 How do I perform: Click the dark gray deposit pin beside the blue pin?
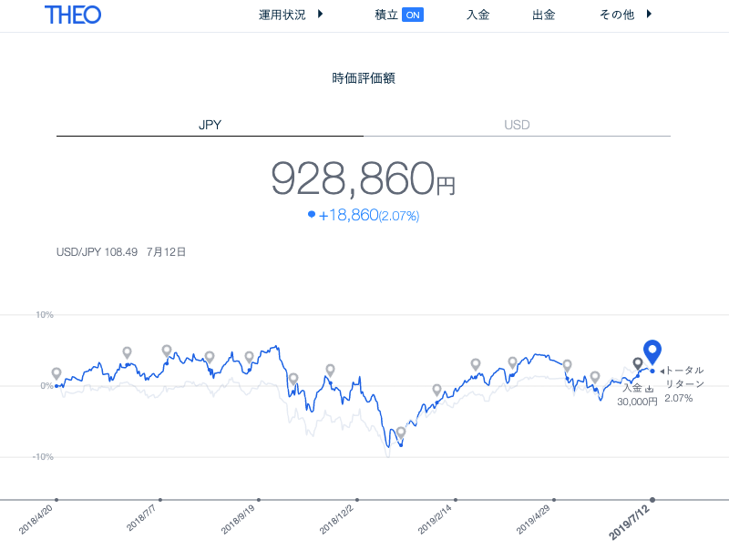pyautogui.click(x=638, y=363)
